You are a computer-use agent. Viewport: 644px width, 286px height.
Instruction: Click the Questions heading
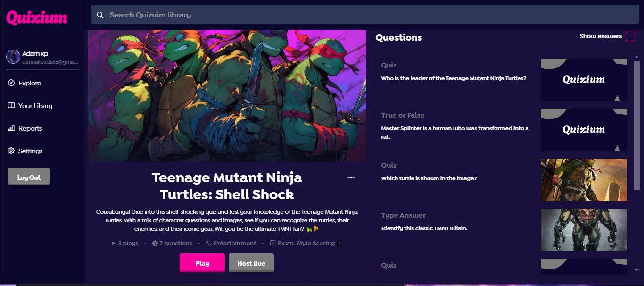[x=399, y=38]
